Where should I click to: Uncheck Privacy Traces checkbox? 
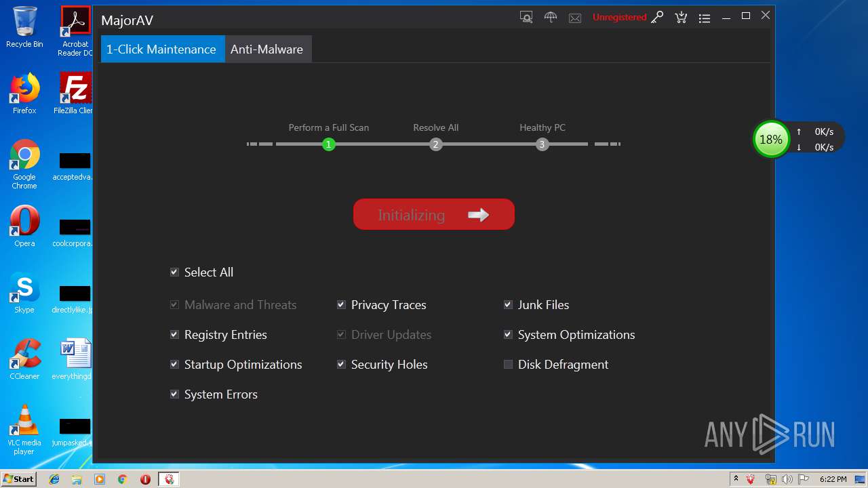(x=341, y=305)
